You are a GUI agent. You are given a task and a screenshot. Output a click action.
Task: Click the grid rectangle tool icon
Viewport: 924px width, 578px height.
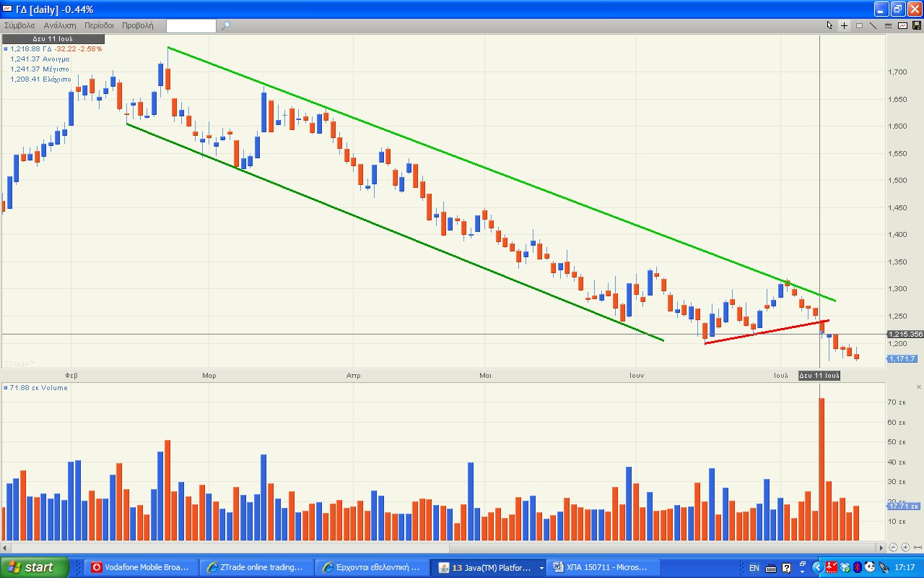[x=859, y=25]
